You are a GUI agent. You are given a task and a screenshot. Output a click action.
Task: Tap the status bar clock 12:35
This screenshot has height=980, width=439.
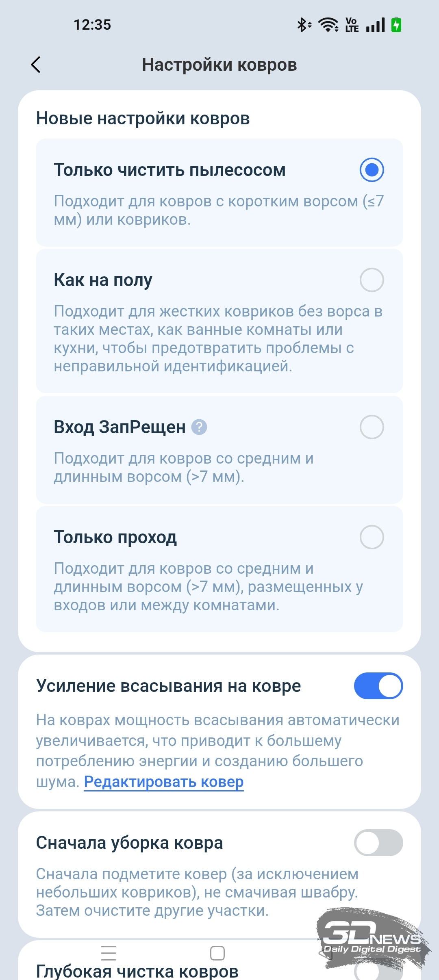pyautogui.click(x=92, y=25)
